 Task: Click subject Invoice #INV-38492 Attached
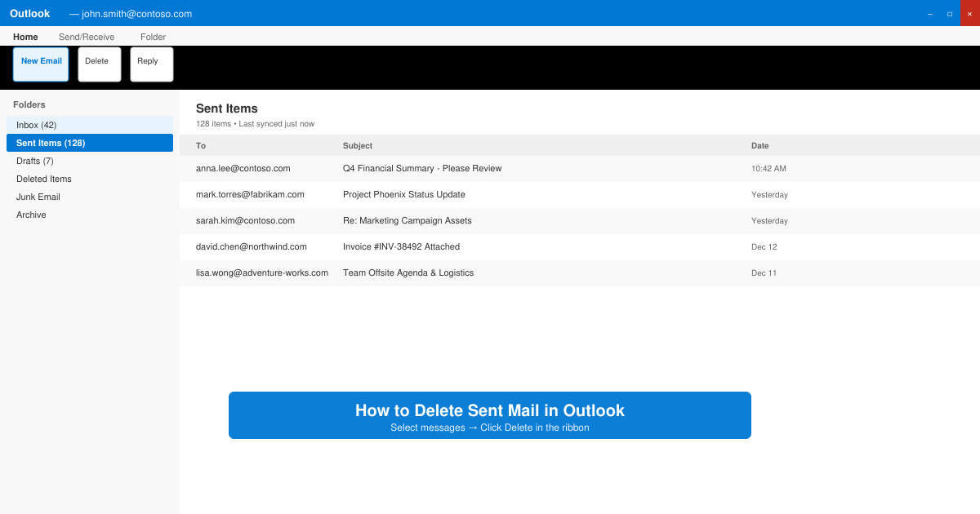point(401,247)
